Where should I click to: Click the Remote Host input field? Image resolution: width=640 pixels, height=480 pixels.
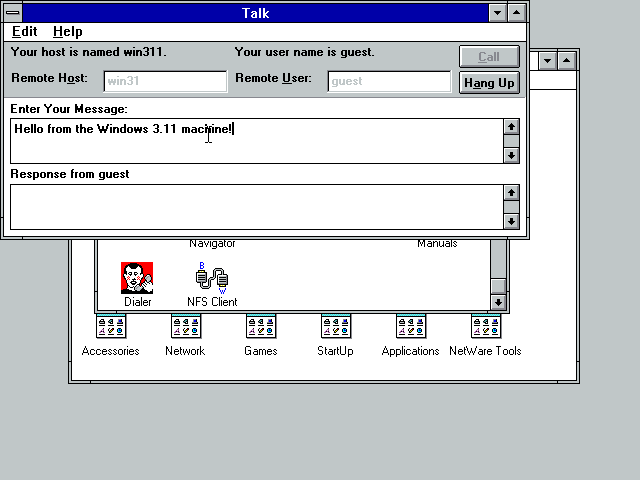(165, 81)
